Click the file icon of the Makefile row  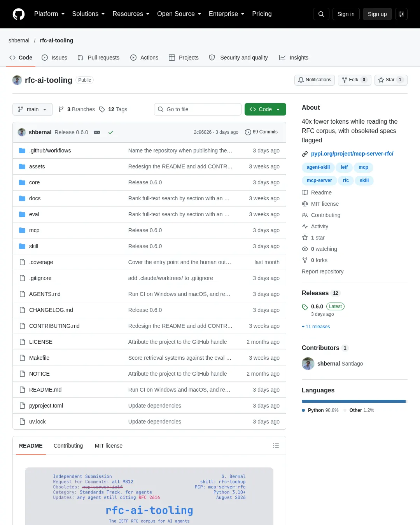click(22, 358)
